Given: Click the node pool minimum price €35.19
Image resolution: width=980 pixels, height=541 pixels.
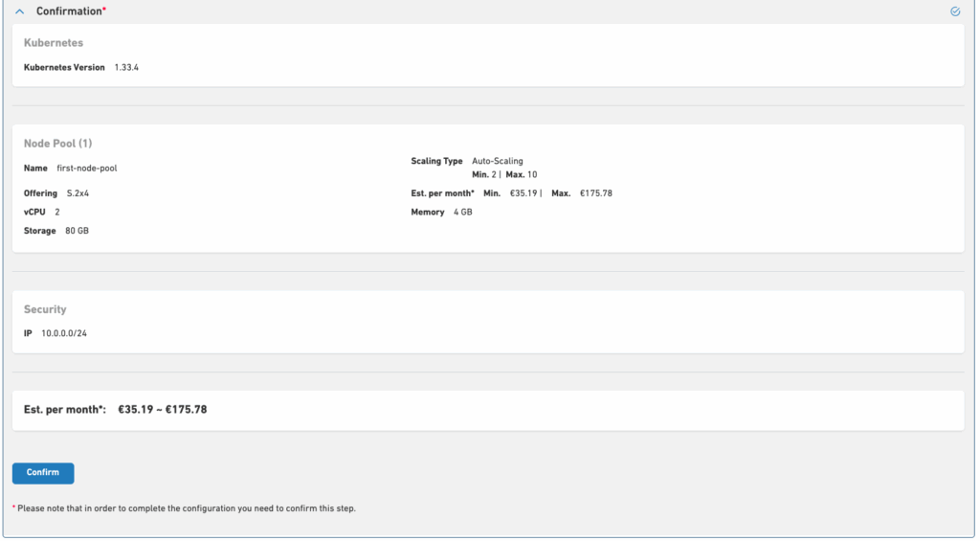Looking at the screenshot, I should (523, 193).
